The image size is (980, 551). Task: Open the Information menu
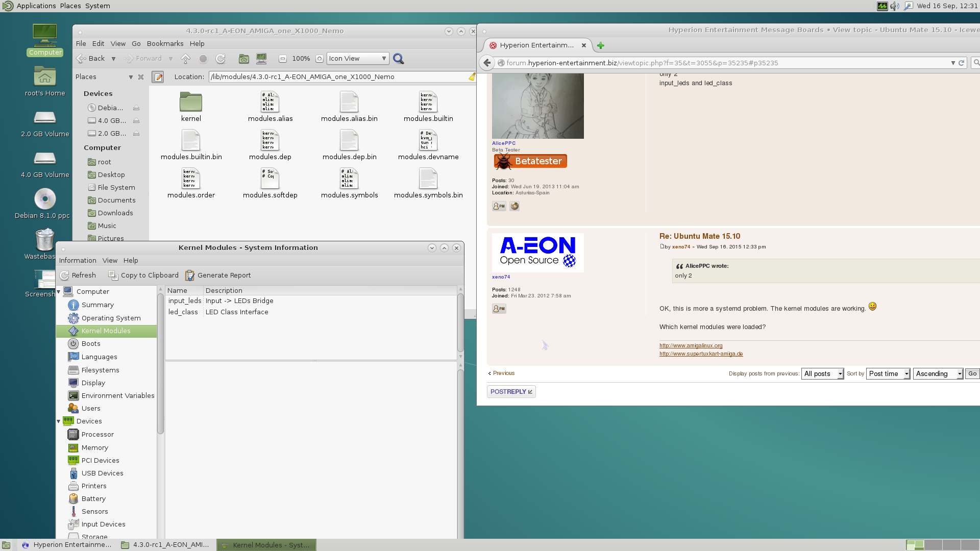78,261
